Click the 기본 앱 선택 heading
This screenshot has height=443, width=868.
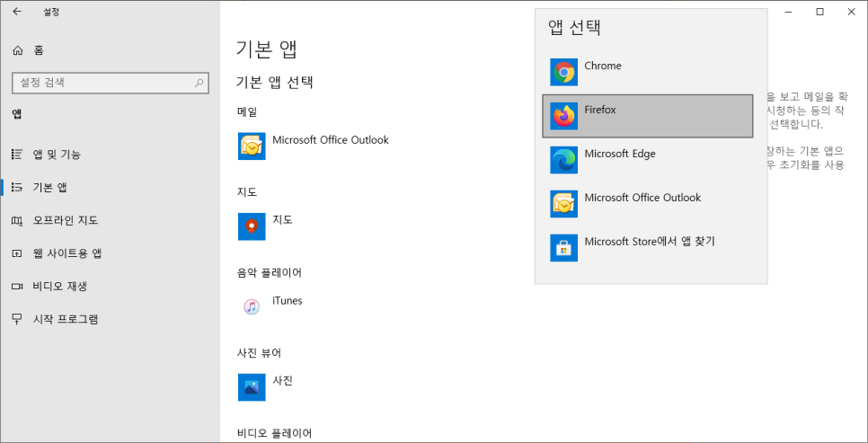click(275, 83)
